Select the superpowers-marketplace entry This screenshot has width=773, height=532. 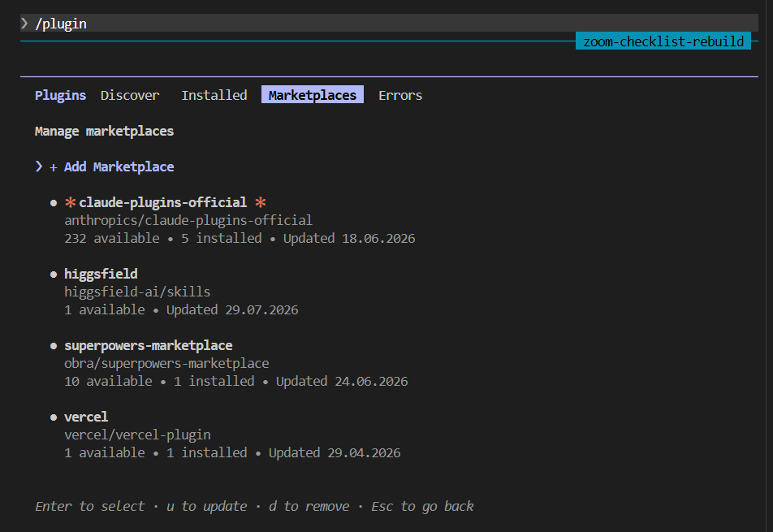point(149,345)
